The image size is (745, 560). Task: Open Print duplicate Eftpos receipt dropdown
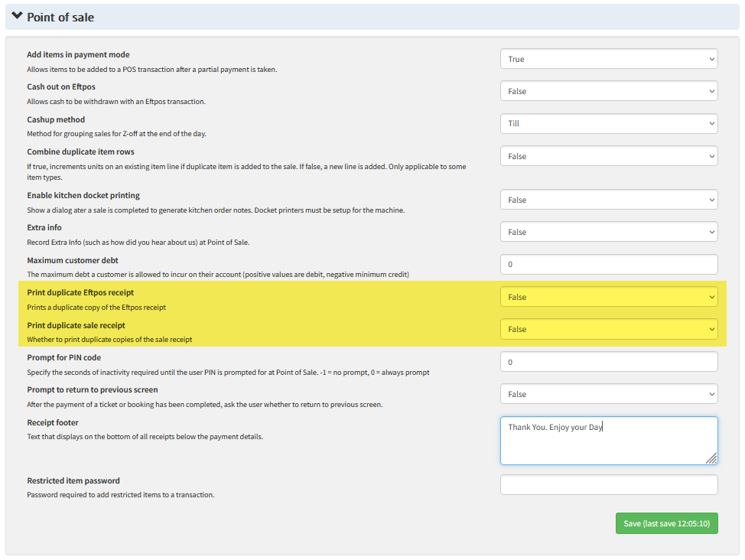[609, 297]
